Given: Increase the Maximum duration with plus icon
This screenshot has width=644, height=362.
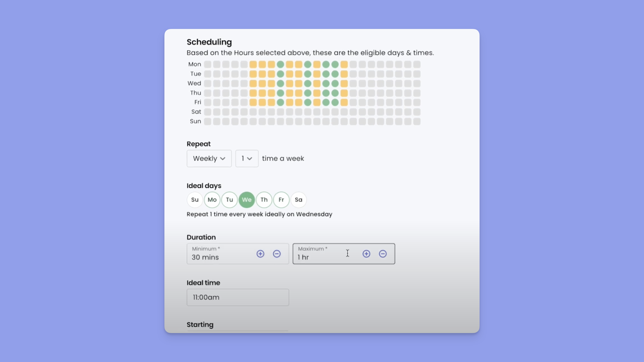Looking at the screenshot, I should tap(366, 254).
